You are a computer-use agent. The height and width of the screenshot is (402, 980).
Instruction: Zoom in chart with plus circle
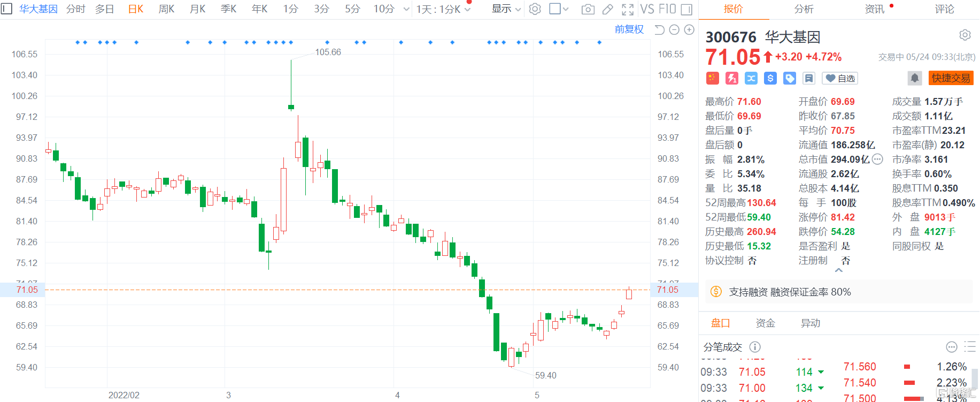[x=689, y=30]
